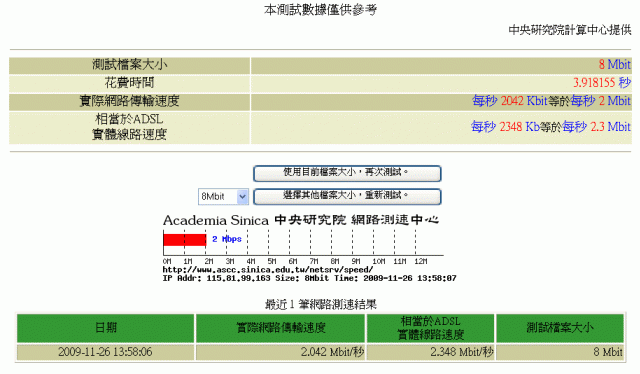The image size is (640, 374).
Task: Click the '實際網路傳輸速度' row label in top table
Action: tap(129, 101)
